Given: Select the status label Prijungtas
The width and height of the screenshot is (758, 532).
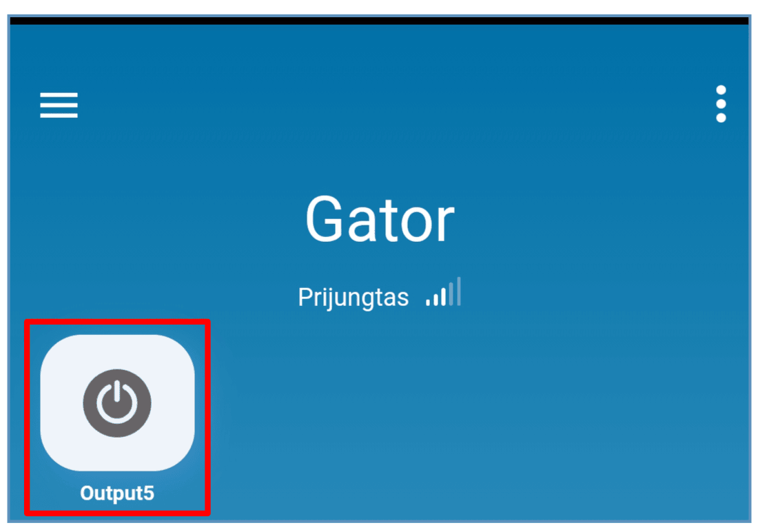Looking at the screenshot, I should point(354,297).
